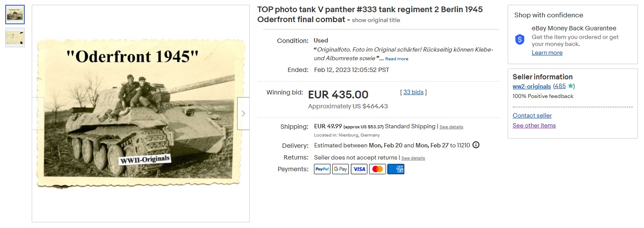Viewport: 644px width, 228px height.
Task: View the 33 bids history
Action: (413, 92)
